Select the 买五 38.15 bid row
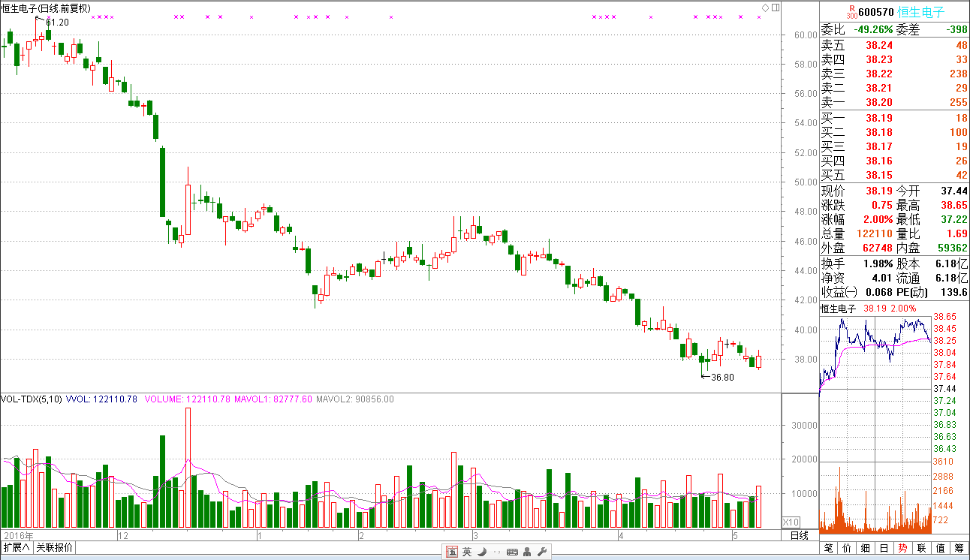The width and height of the screenshot is (970, 560). click(x=894, y=175)
